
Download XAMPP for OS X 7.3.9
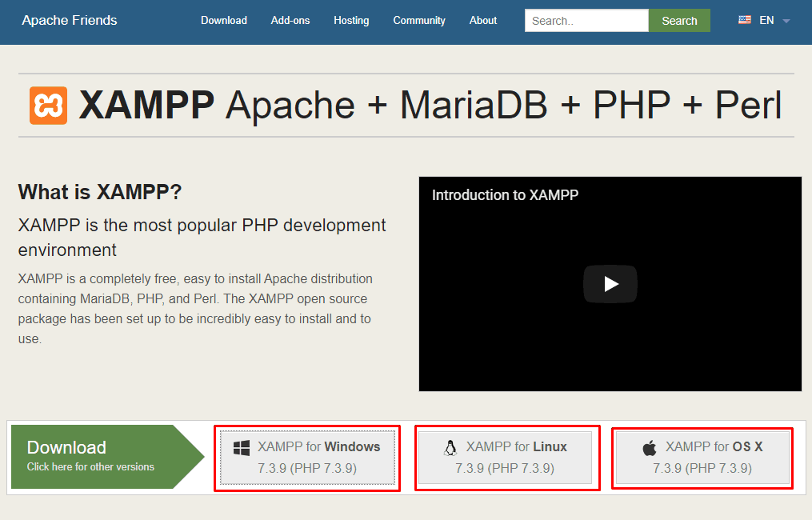[702, 458]
